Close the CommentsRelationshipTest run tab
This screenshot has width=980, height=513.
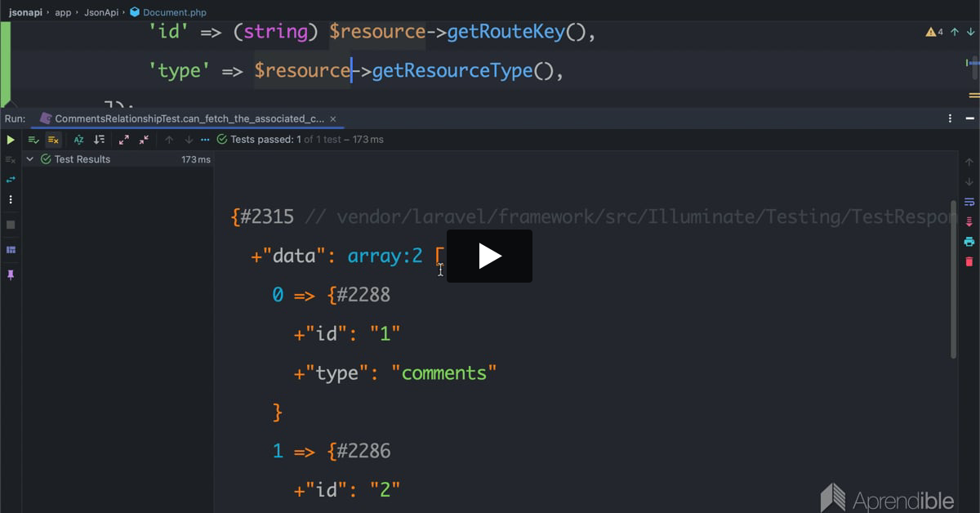333,118
